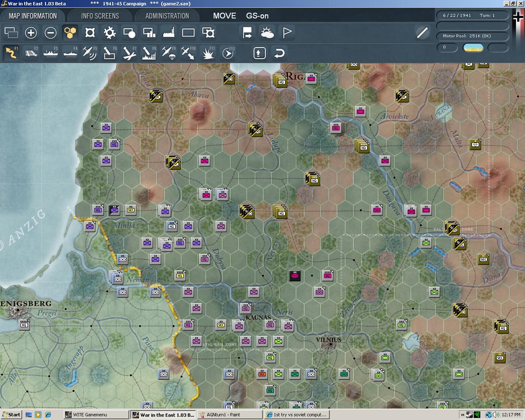Select F4 ship mode
This screenshot has width=525, height=420.
click(x=70, y=53)
